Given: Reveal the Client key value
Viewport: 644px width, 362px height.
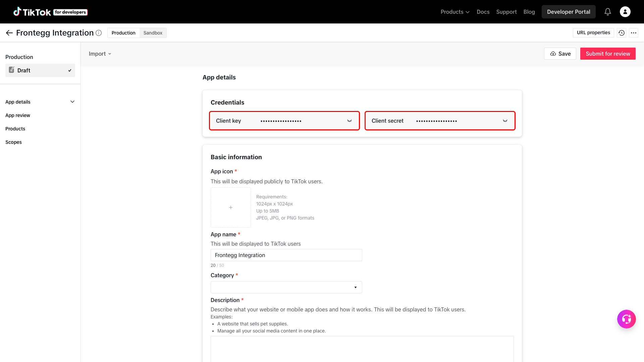Looking at the screenshot, I should 350,121.
